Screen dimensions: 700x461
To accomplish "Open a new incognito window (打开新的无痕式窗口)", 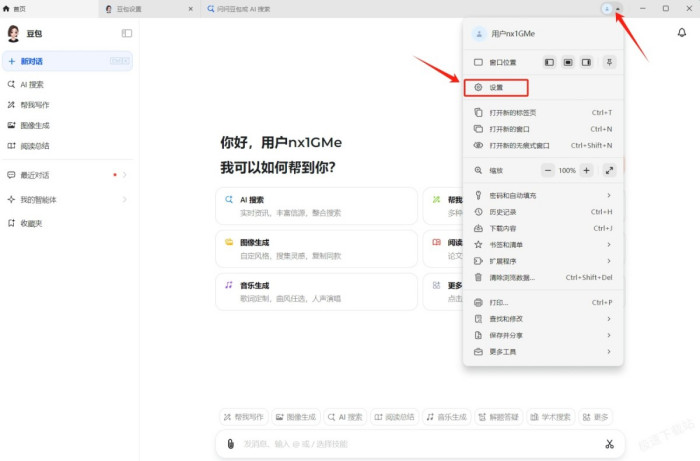I will click(543, 145).
